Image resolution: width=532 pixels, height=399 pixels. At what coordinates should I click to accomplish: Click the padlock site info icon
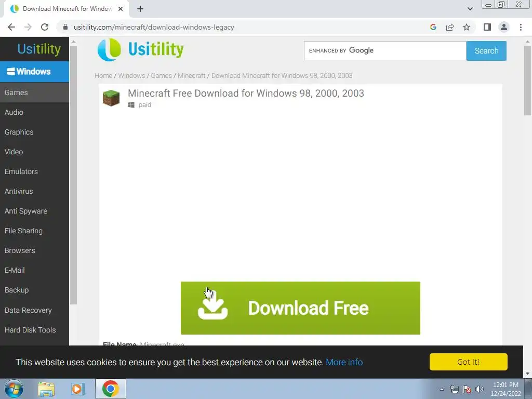pos(65,27)
